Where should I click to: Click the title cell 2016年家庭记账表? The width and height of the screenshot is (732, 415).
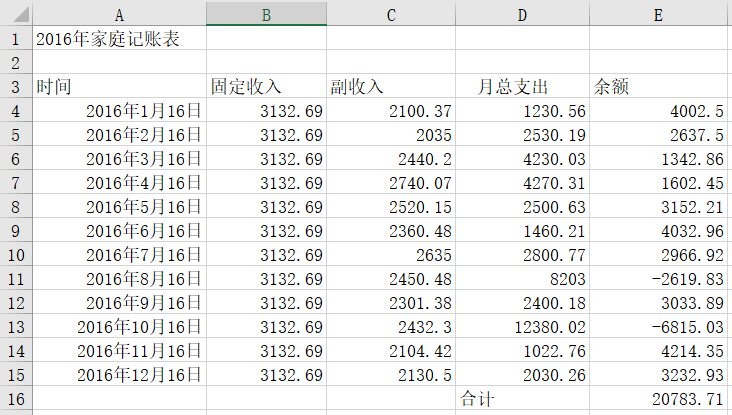pos(119,40)
